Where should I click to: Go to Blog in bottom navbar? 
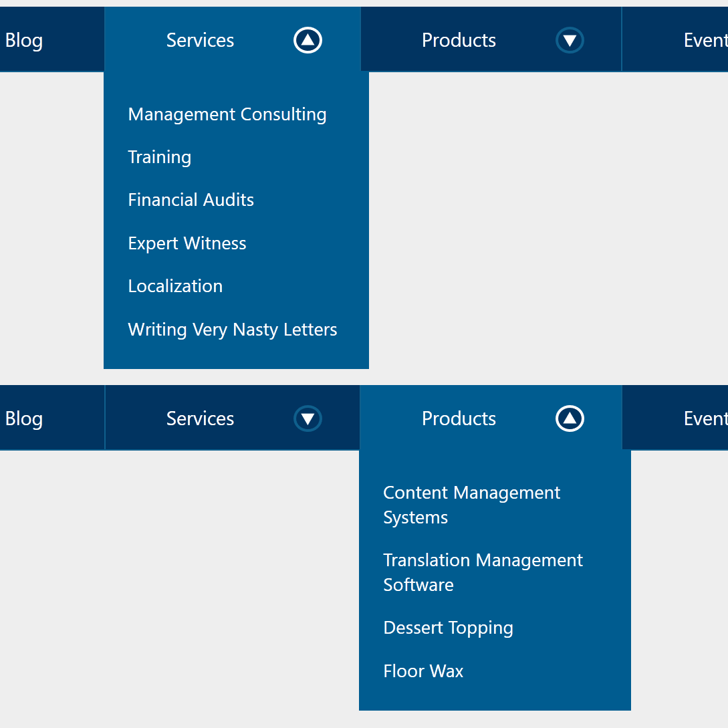[x=24, y=418]
